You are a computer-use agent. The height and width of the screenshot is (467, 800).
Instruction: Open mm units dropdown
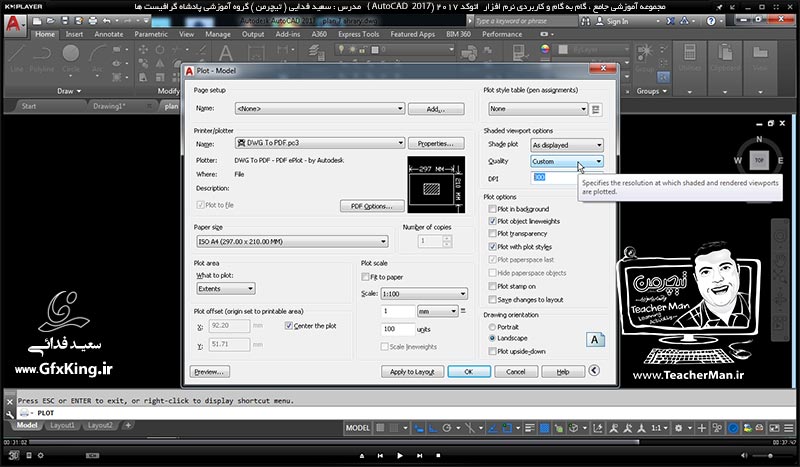[x=437, y=311]
